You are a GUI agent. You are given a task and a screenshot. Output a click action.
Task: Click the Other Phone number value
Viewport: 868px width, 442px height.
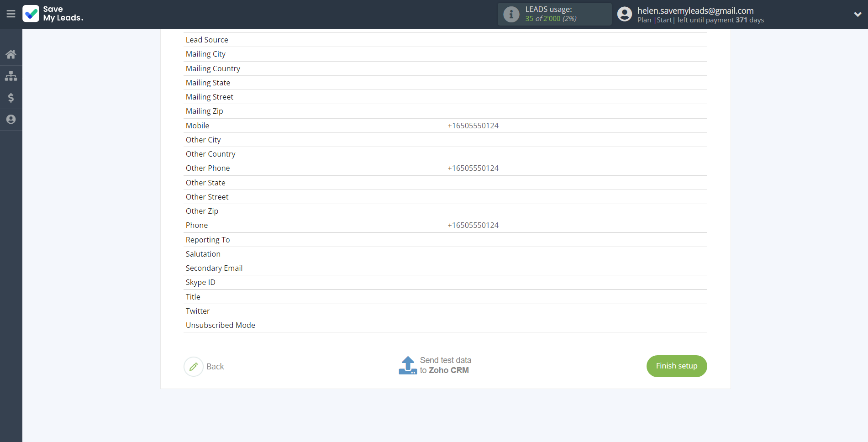click(x=473, y=168)
